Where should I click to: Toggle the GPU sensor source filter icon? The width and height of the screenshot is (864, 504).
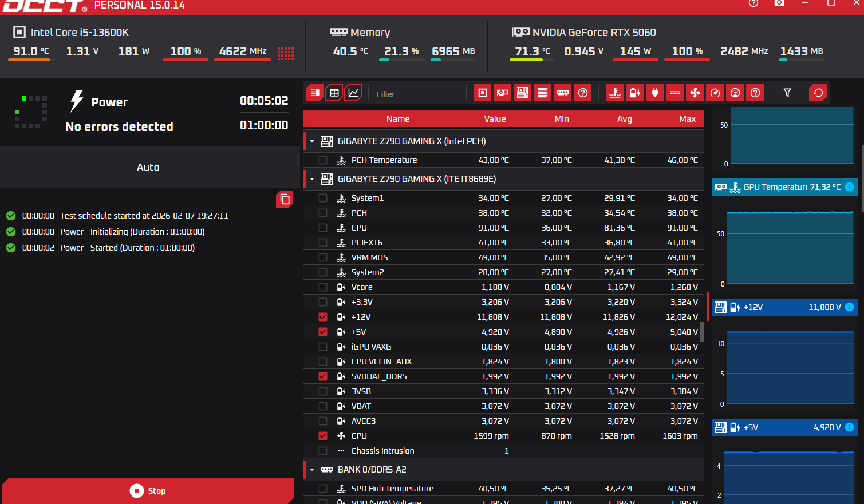tap(503, 93)
